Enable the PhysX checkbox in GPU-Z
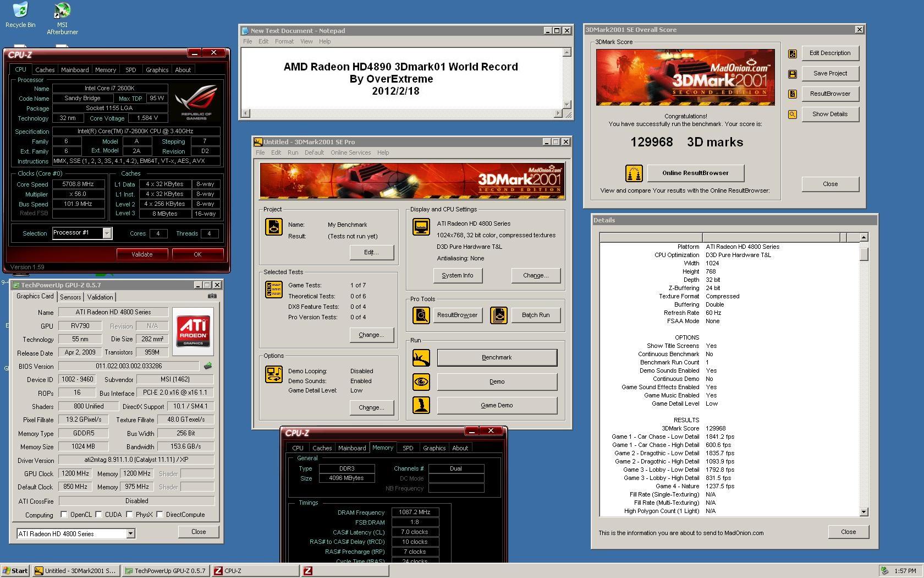Image resolution: width=924 pixels, height=578 pixels. (129, 515)
